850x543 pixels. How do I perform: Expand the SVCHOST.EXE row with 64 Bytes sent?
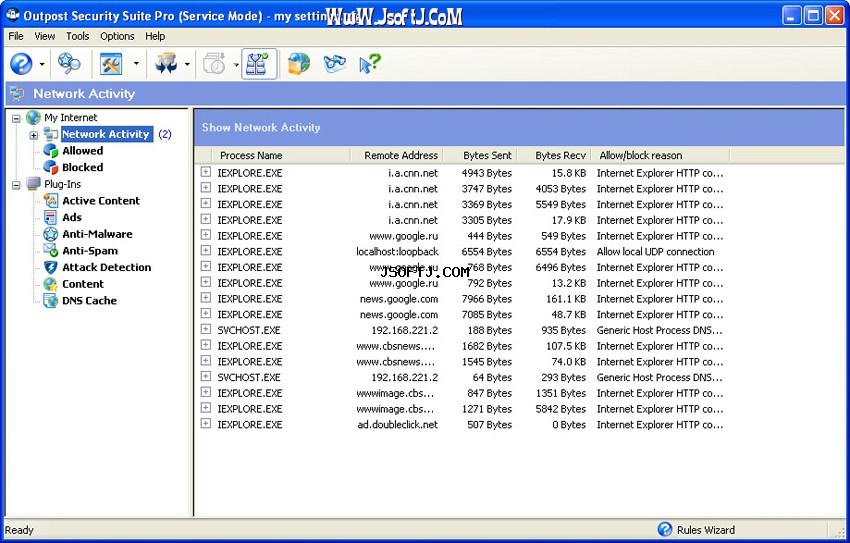point(205,376)
